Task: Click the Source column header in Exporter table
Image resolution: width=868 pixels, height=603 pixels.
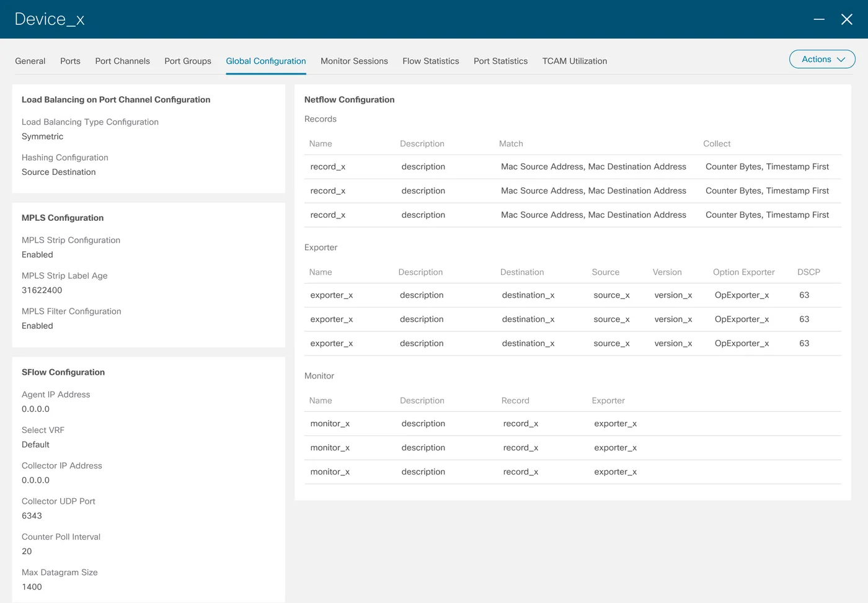Action: (606, 272)
